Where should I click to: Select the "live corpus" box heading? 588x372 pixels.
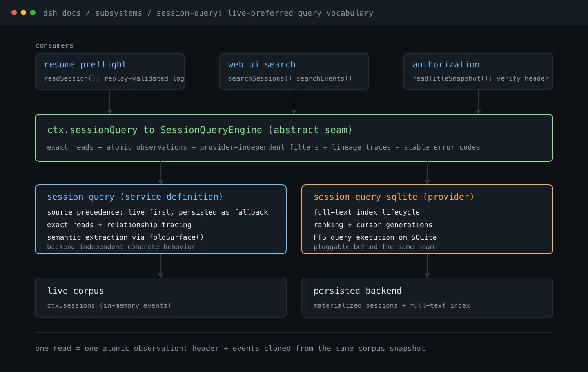click(76, 291)
